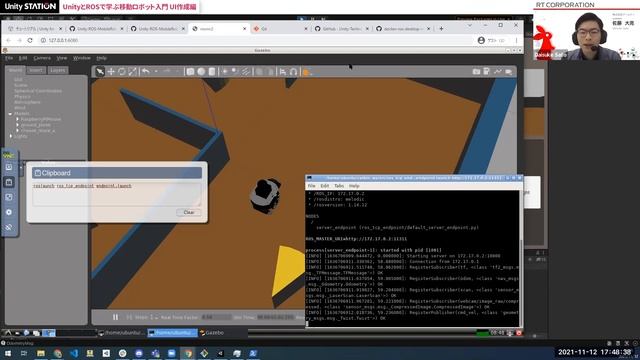Insert a cylinder shape from Gazebo toolbar

point(212,72)
